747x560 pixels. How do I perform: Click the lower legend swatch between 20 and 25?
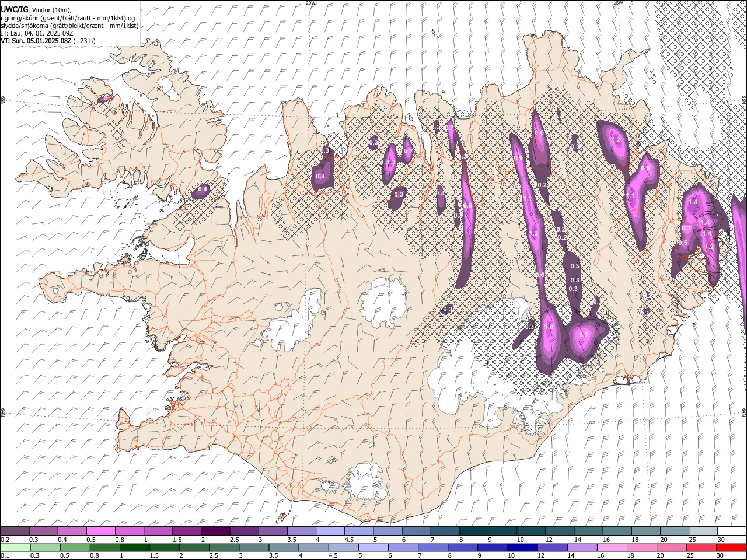(x=672, y=547)
